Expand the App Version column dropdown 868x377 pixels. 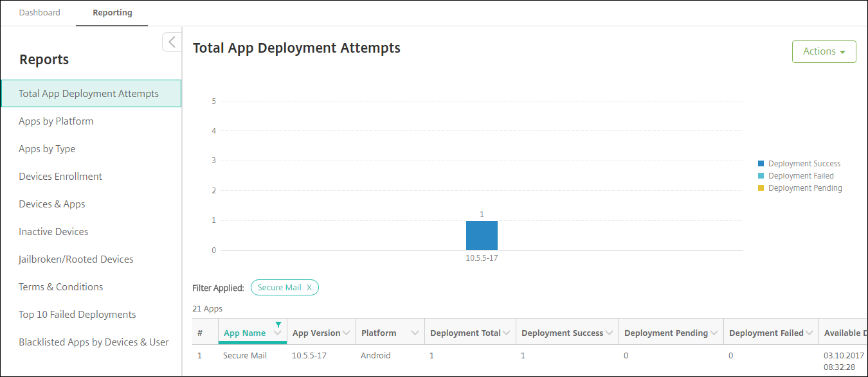346,333
